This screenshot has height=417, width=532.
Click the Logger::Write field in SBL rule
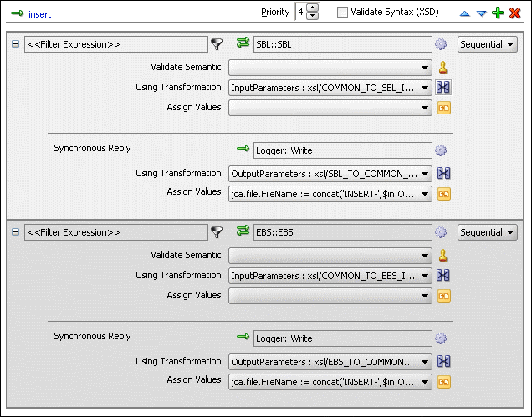pos(343,150)
